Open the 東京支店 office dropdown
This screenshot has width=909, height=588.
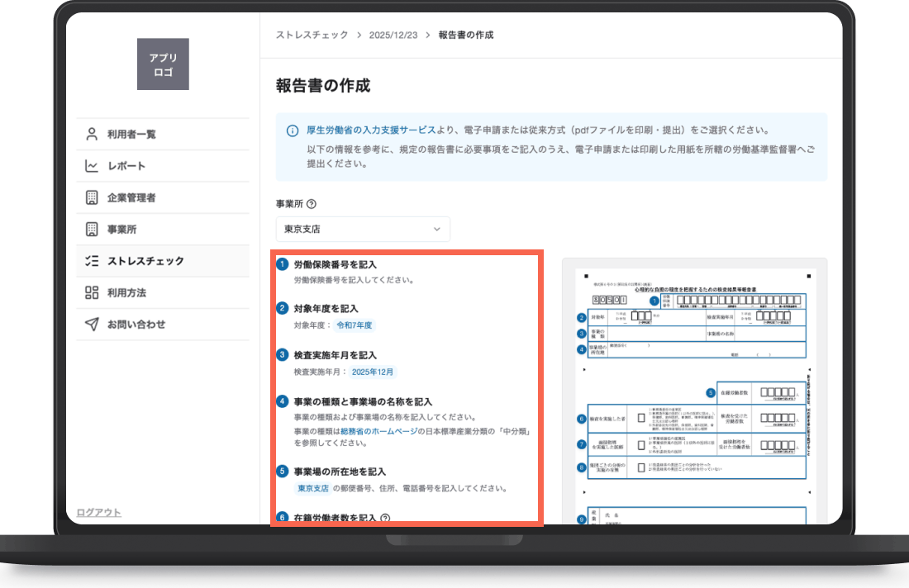[363, 230]
